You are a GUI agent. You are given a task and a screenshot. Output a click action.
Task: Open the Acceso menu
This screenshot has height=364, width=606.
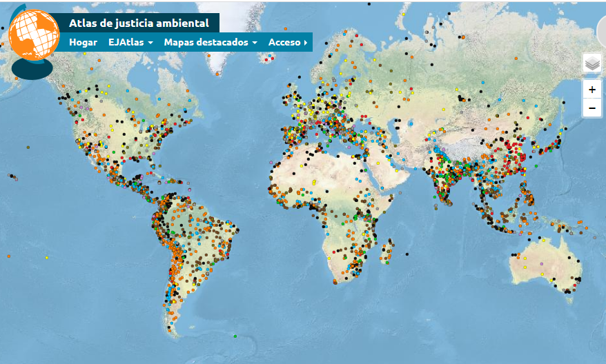(288, 42)
